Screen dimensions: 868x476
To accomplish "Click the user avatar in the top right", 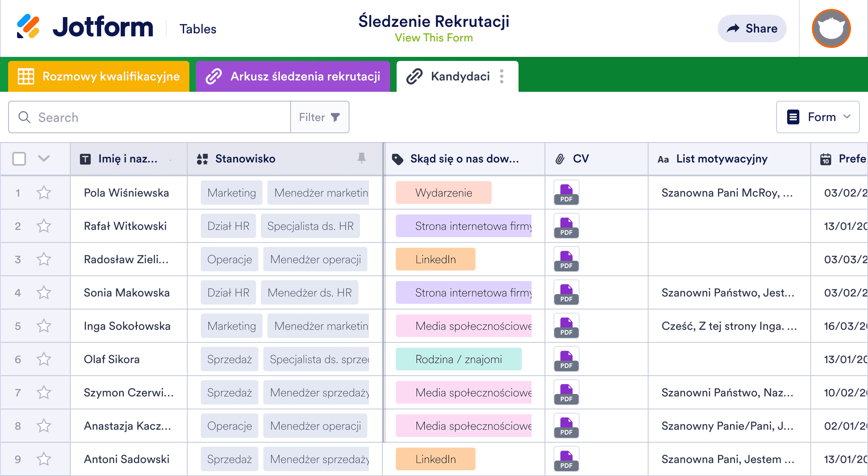I will (831, 28).
